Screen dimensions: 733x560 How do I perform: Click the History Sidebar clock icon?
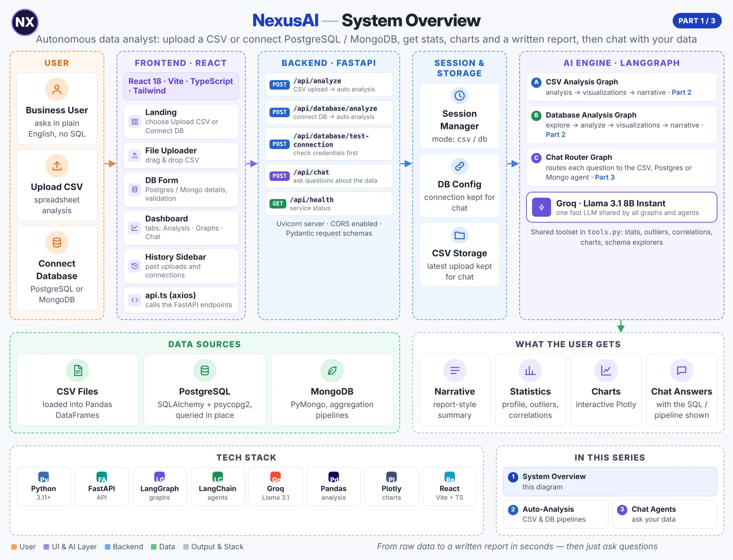[x=135, y=266]
